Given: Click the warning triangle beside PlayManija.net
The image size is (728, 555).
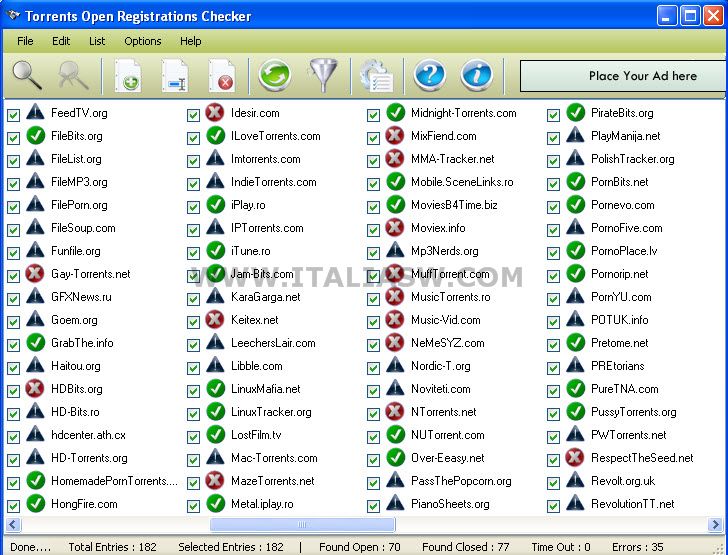Looking at the screenshot, I should coord(575,135).
